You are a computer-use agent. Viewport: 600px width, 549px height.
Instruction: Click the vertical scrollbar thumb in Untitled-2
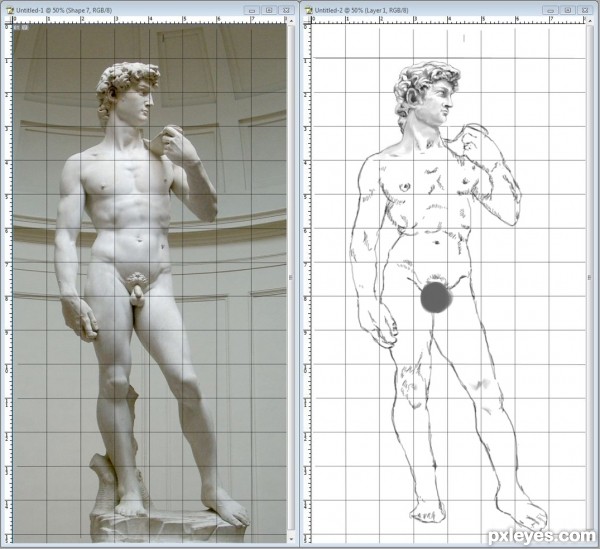[x=590, y=277]
